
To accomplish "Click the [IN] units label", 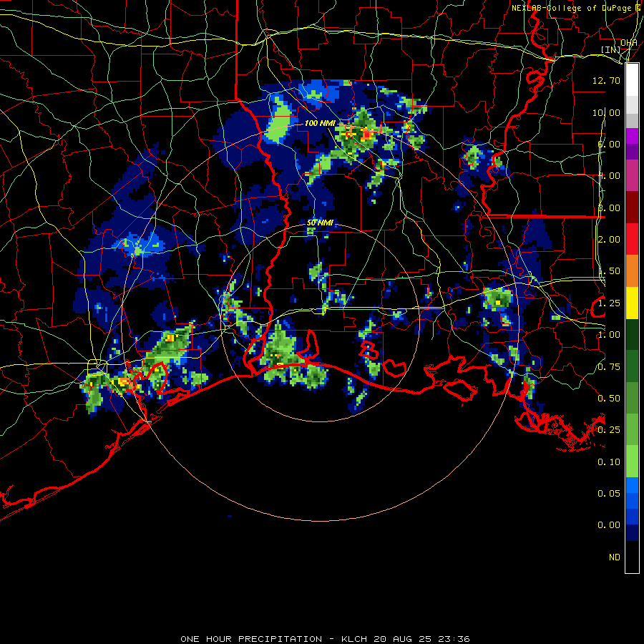I will click(611, 49).
